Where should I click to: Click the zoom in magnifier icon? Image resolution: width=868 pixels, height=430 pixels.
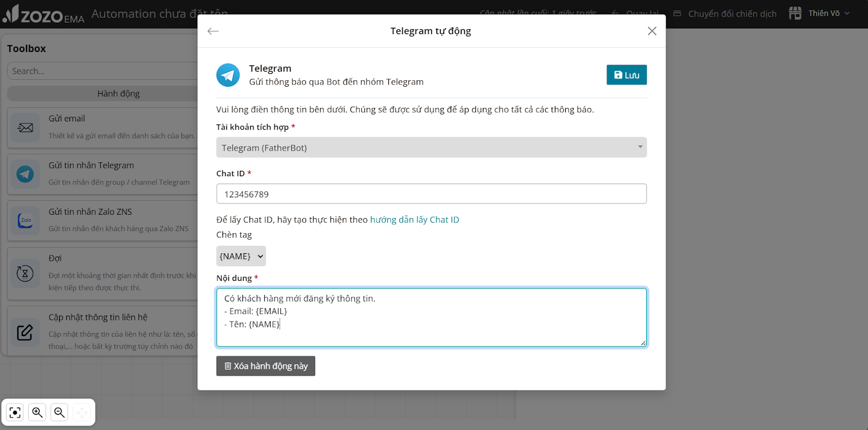pos(37,413)
